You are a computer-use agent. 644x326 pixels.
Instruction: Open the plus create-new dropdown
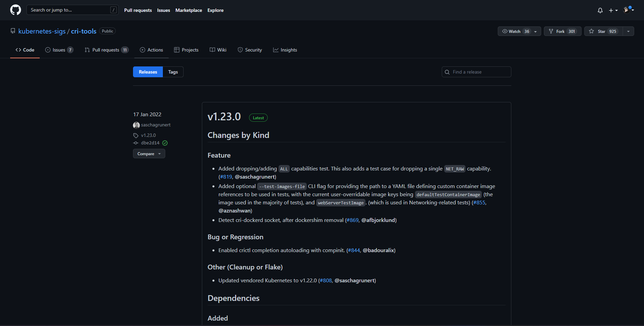pyautogui.click(x=613, y=10)
